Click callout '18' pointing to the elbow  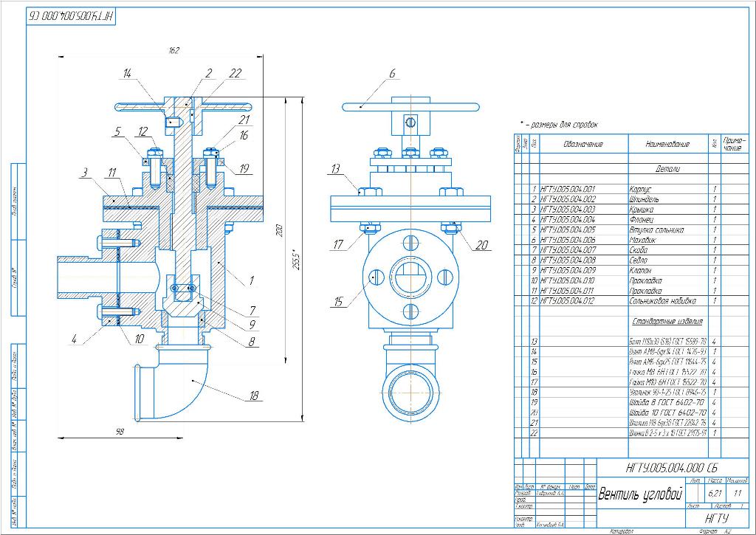pyautogui.click(x=254, y=396)
